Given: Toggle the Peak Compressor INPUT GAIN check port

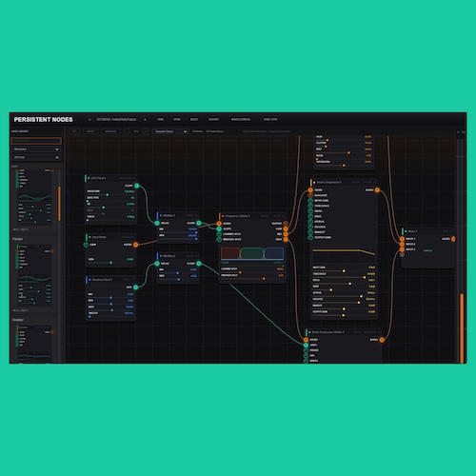Looking at the screenshot, I should pos(310,201).
